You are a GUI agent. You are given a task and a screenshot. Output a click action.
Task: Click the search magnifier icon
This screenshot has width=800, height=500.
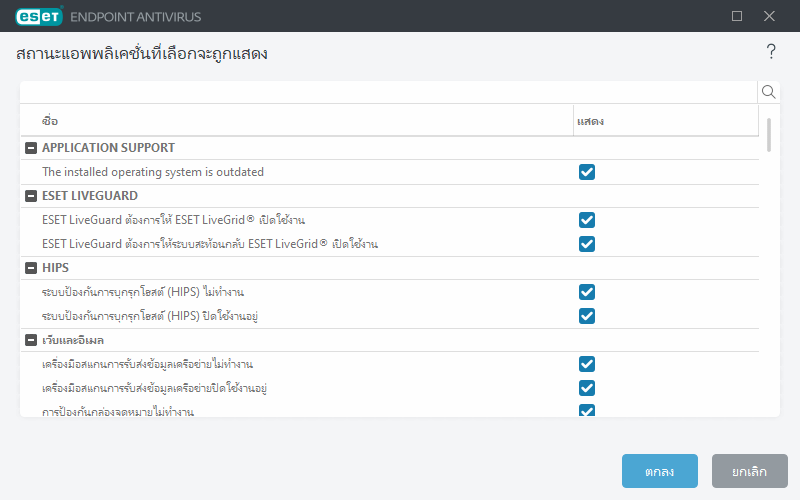click(769, 92)
